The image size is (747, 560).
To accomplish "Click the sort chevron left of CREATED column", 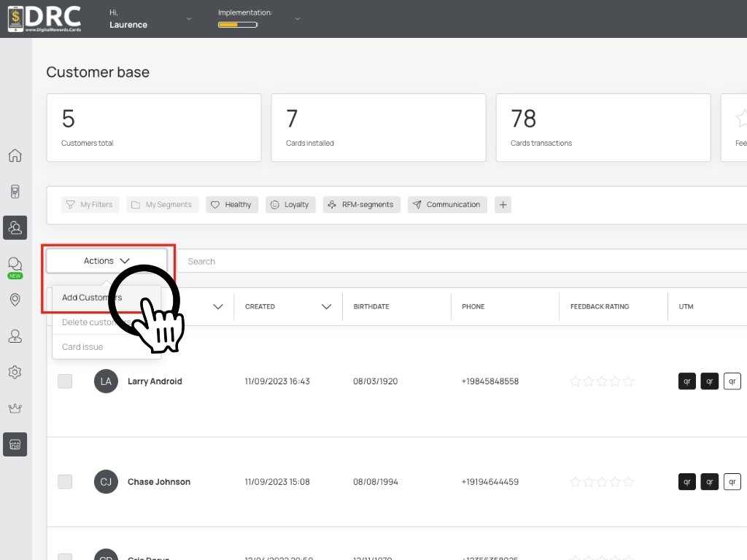I will click(217, 307).
